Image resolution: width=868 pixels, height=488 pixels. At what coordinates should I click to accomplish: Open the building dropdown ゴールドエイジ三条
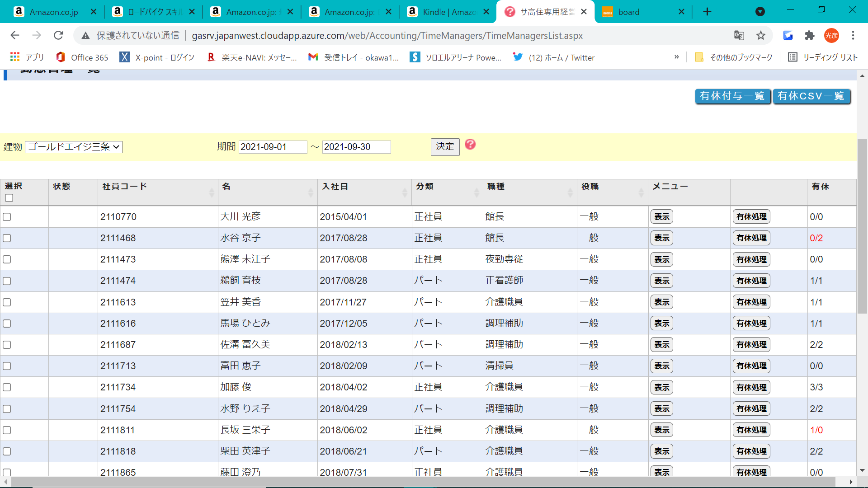(x=74, y=147)
